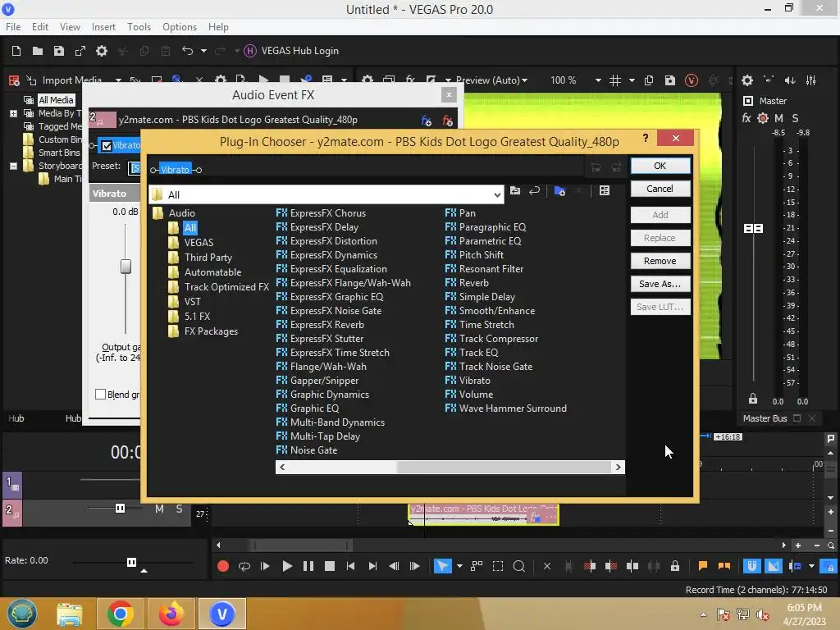Start playback with the Play button

point(287,566)
